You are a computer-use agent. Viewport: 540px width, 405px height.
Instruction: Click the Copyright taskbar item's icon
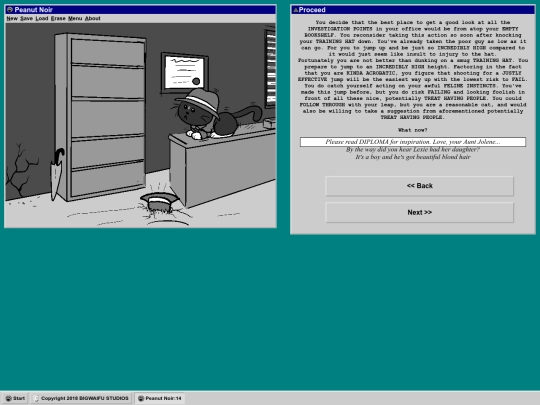37,398
